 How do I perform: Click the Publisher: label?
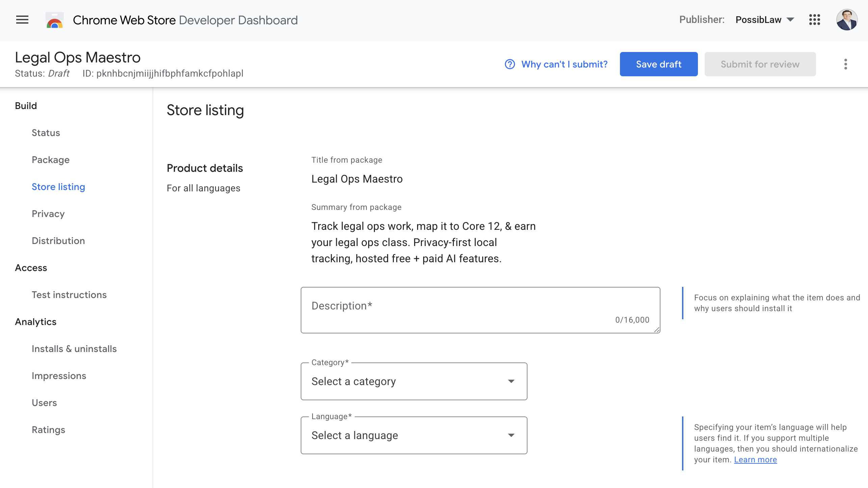[702, 20]
